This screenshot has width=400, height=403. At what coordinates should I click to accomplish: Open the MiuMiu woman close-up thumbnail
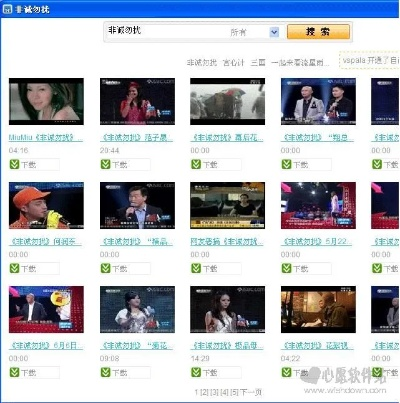click(x=46, y=102)
